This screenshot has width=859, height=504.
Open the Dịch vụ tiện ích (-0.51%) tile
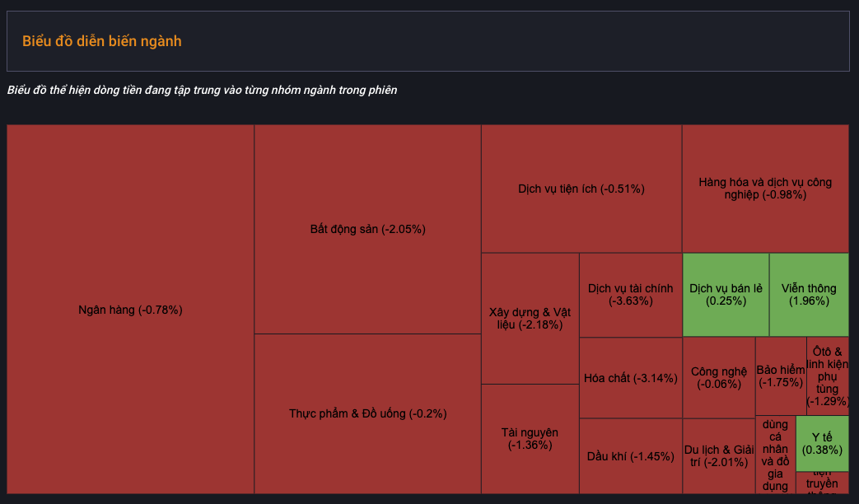[x=581, y=189]
